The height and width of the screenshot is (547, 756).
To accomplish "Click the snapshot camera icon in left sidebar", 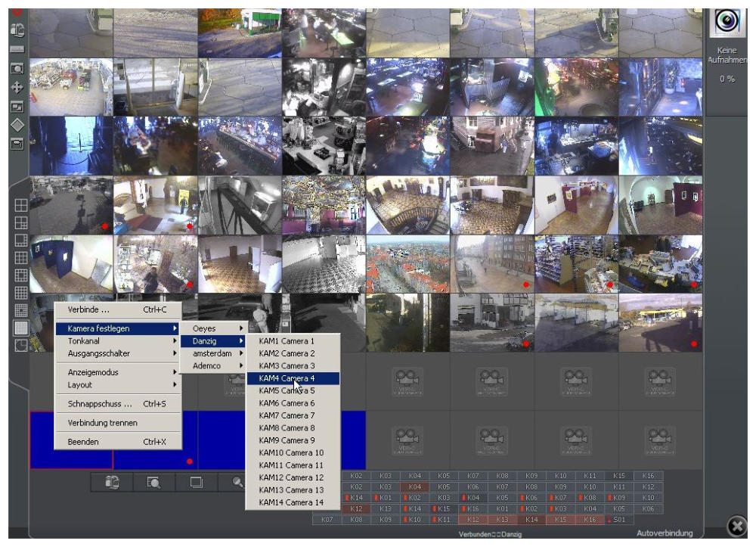I will 17,68.
